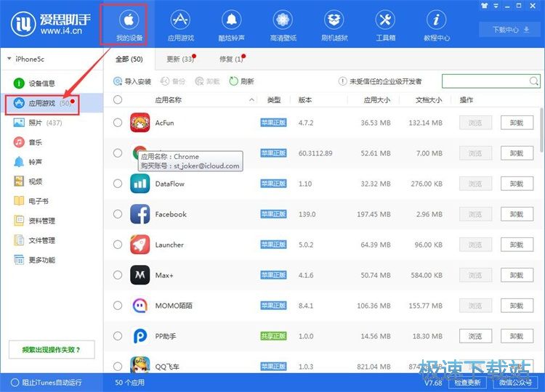The image size is (545, 392).
Task: Select the MOMO陌陌 row radio button
Action: 118,306
